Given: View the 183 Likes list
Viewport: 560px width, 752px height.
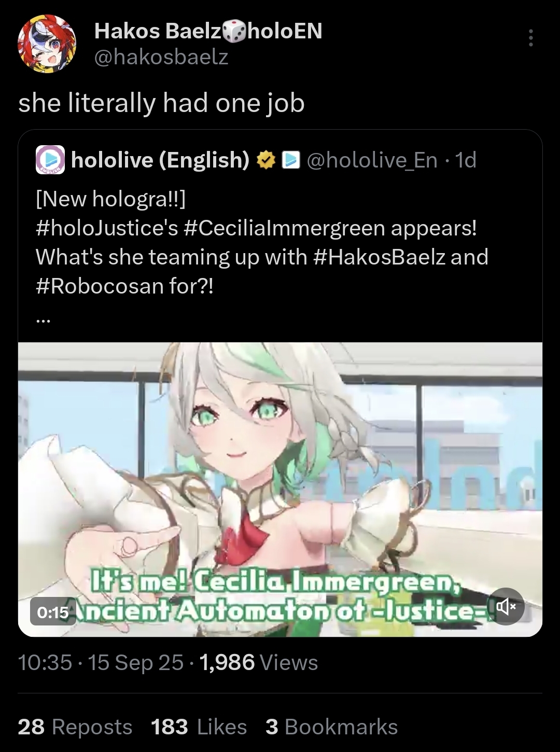Looking at the screenshot, I should tap(199, 727).
